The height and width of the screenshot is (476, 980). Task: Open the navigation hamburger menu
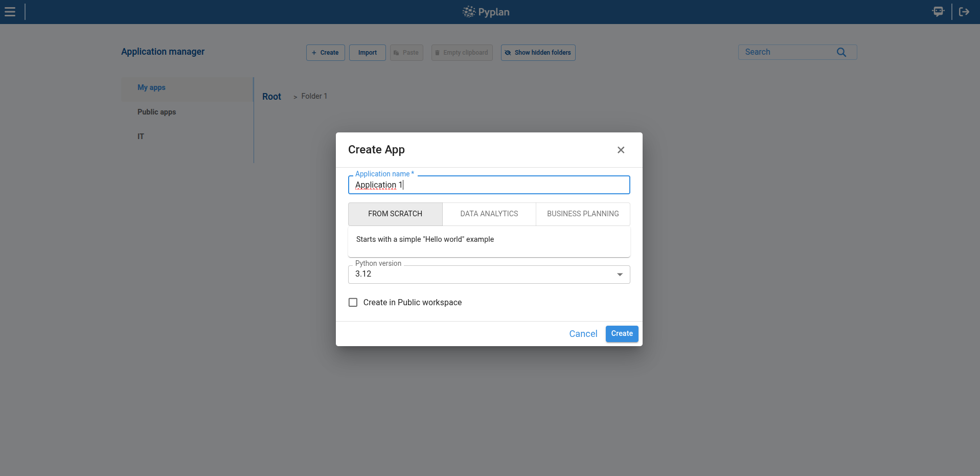(10, 11)
